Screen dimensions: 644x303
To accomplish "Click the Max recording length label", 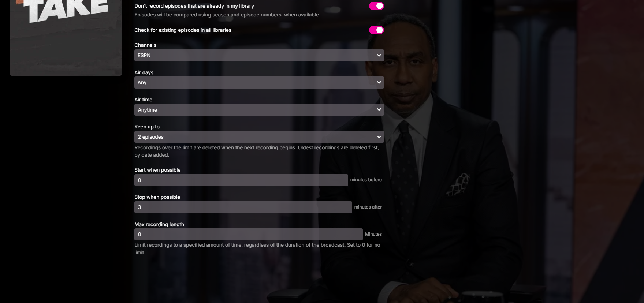I will coord(159,224).
